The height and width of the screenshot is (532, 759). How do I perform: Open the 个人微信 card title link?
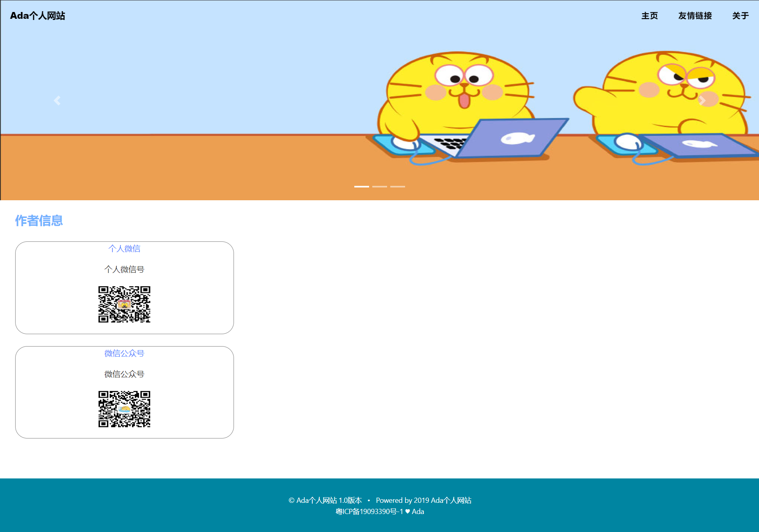124,249
